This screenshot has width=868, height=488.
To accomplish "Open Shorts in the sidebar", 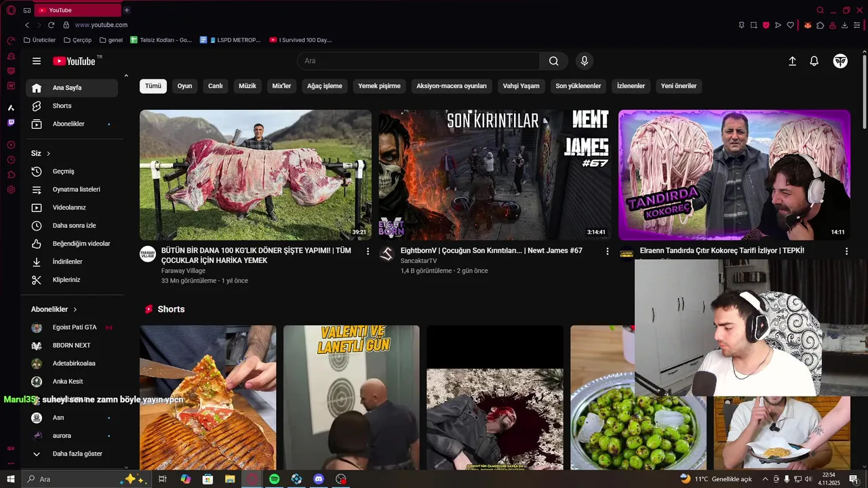I will tap(71, 106).
